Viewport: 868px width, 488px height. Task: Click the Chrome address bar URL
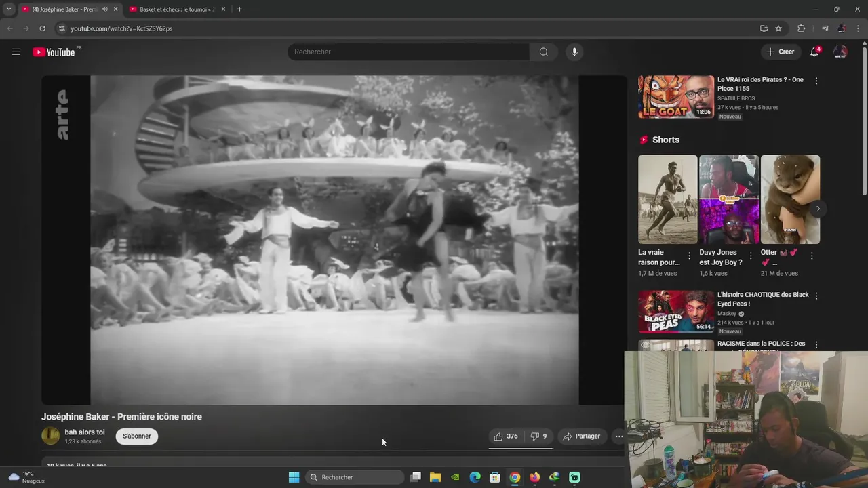point(121,28)
